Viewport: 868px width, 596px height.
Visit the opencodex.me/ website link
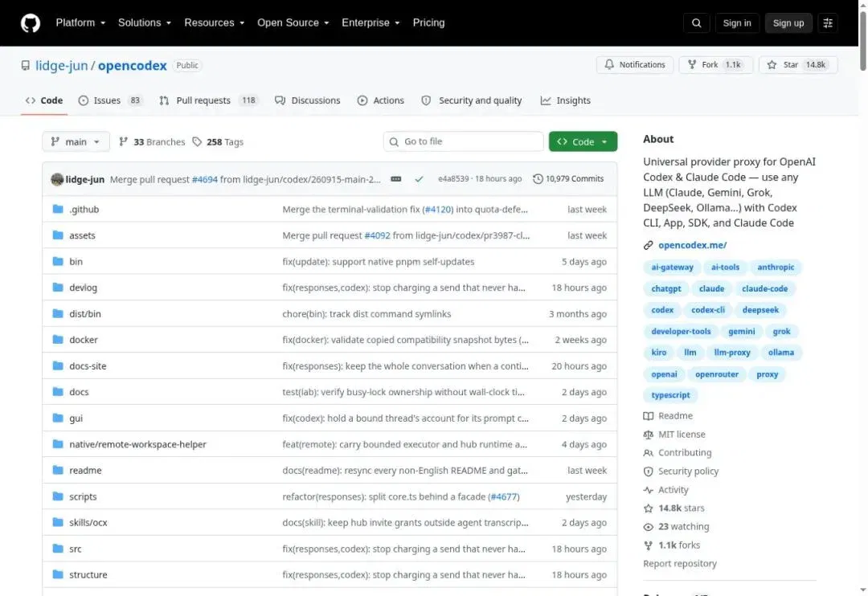(692, 245)
